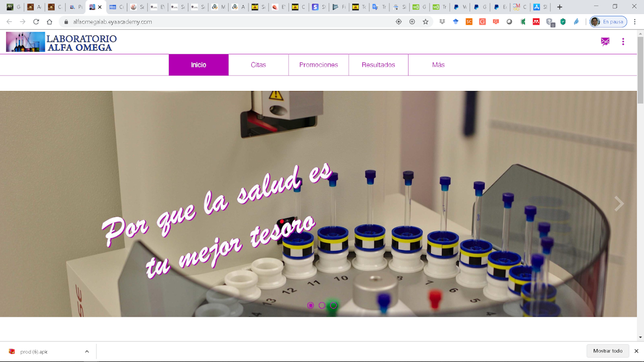The image size is (644, 362).
Task: Open the En pausa profile button
Action: (x=608, y=22)
